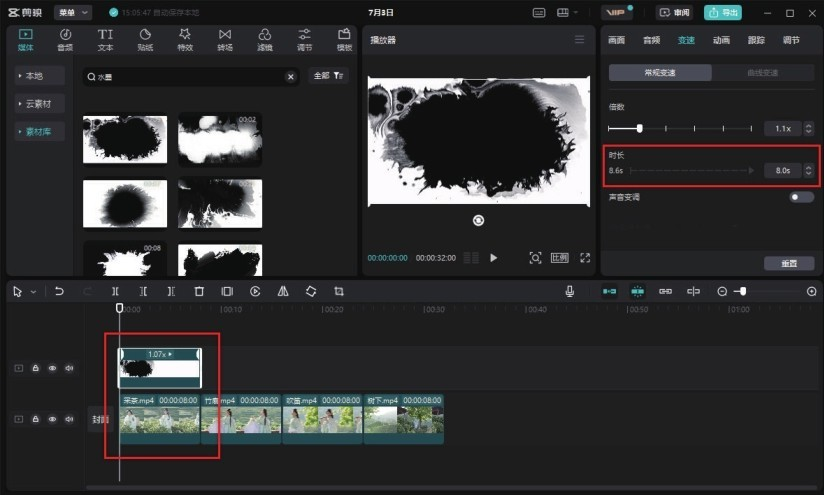This screenshot has width=824, height=495.
Task: Open the 全部 filter dropdown
Action: pos(328,76)
